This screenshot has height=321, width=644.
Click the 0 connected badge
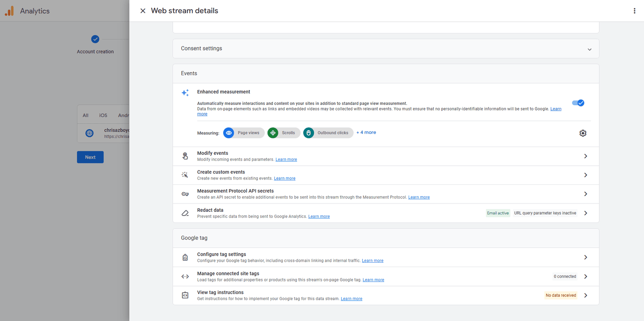click(x=565, y=277)
